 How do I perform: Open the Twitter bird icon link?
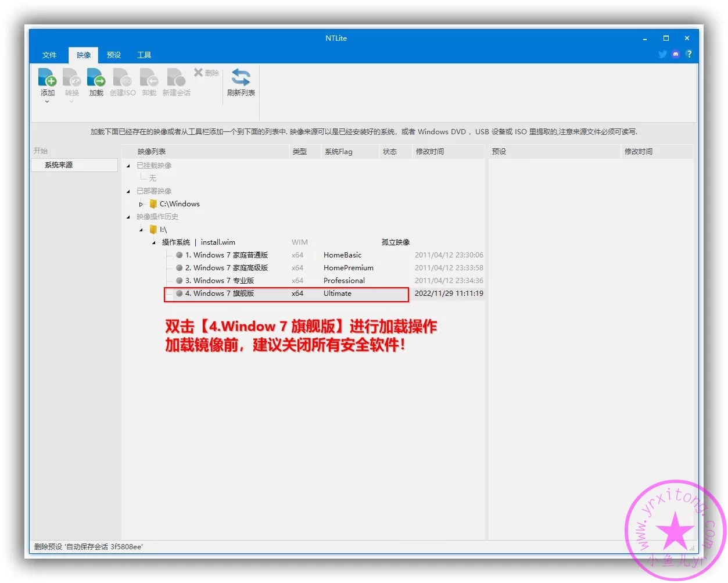[x=662, y=54]
